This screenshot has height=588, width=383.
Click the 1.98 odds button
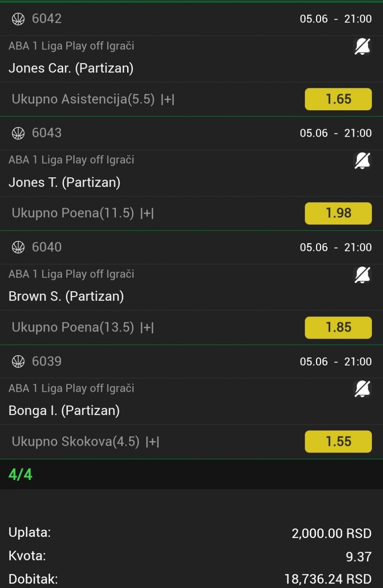click(338, 213)
